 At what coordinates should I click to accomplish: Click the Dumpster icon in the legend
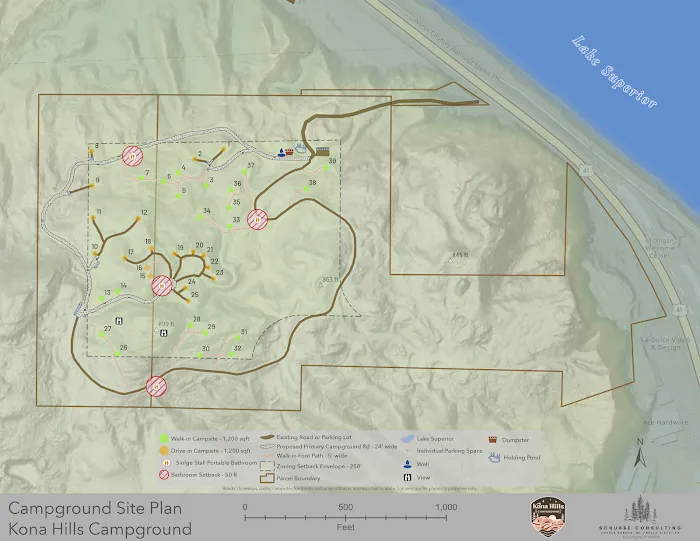pos(491,438)
